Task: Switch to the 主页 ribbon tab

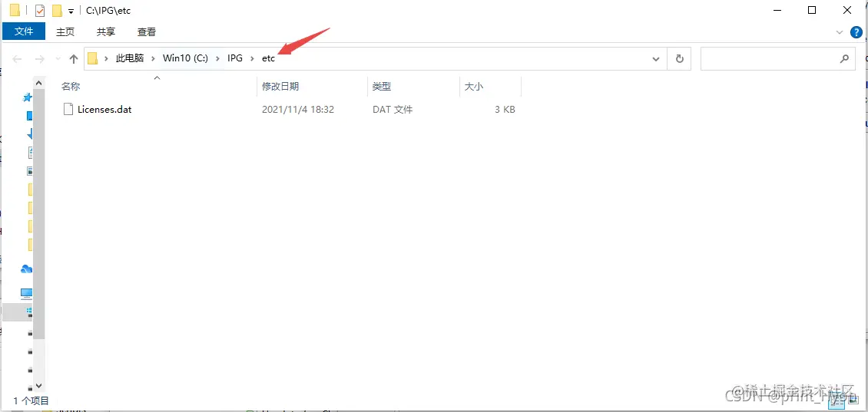Action: coord(65,32)
